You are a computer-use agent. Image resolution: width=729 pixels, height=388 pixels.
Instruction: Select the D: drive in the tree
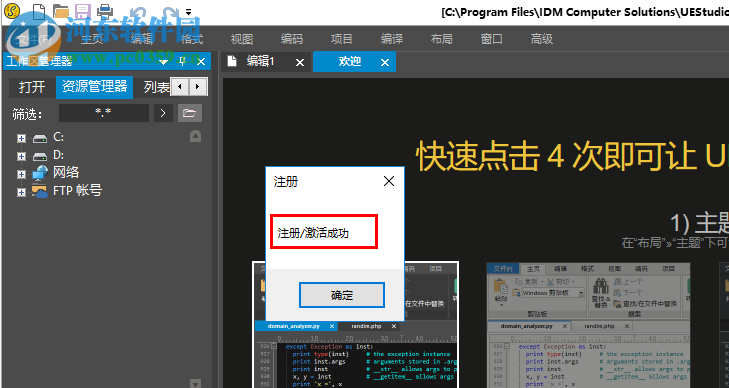point(58,155)
